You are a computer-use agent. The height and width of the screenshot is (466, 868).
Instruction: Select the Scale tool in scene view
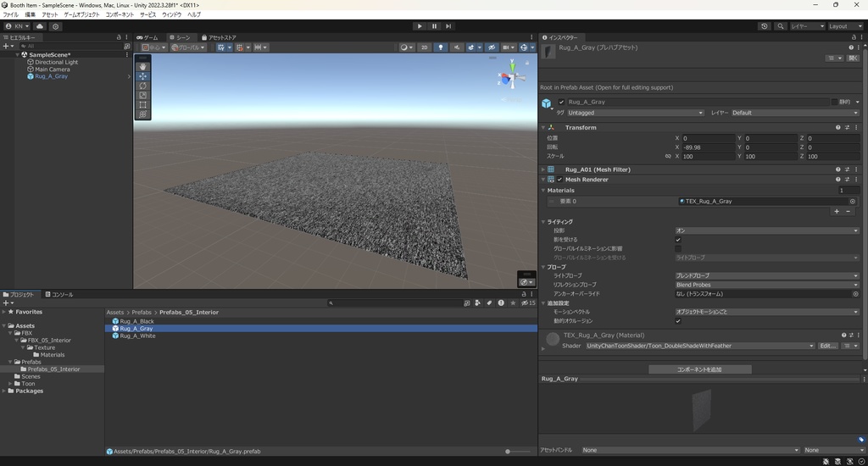click(142, 95)
